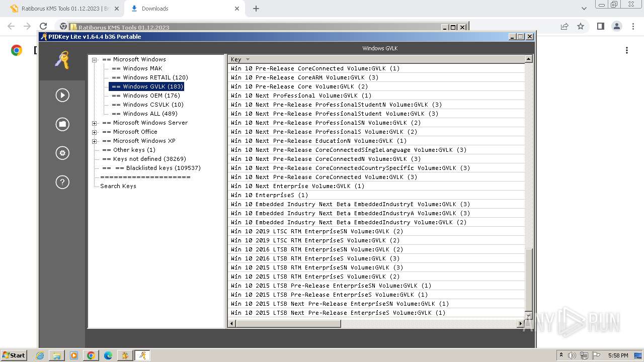This screenshot has height=362, width=644.
Task: Close the Ratiborus KMS Tools tab
Action: (117, 9)
